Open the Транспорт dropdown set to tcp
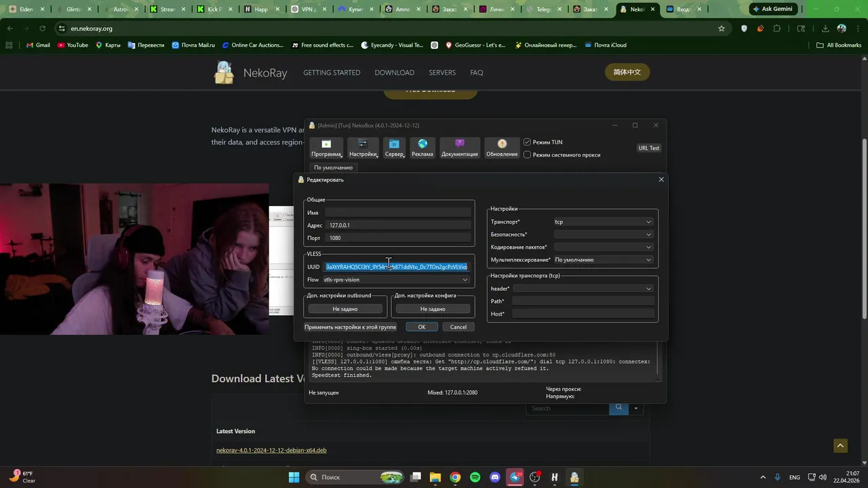Image resolution: width=868 pixels, height=488 pixels. (x=604, y=222)
